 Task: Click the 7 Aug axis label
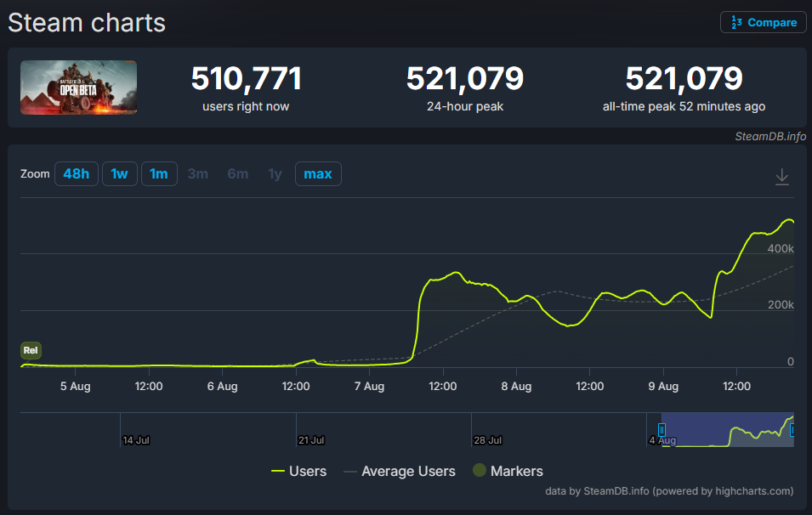click(x=369, y=386)
